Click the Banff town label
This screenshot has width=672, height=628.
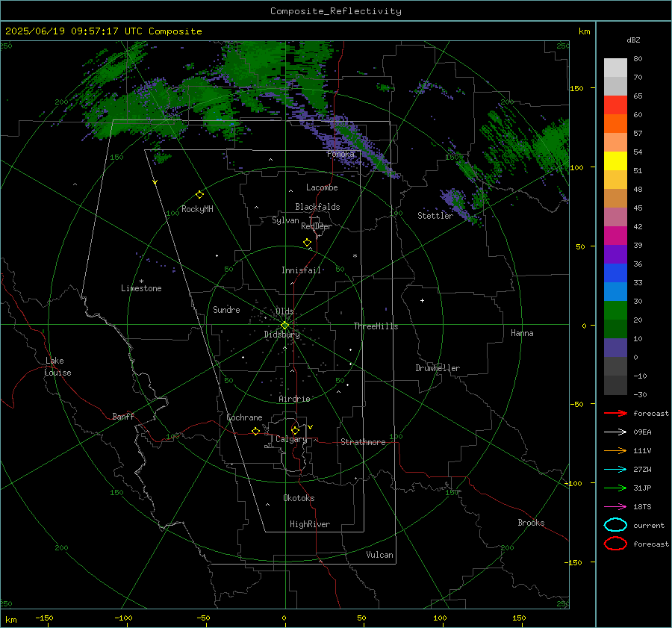pos(123,417)
